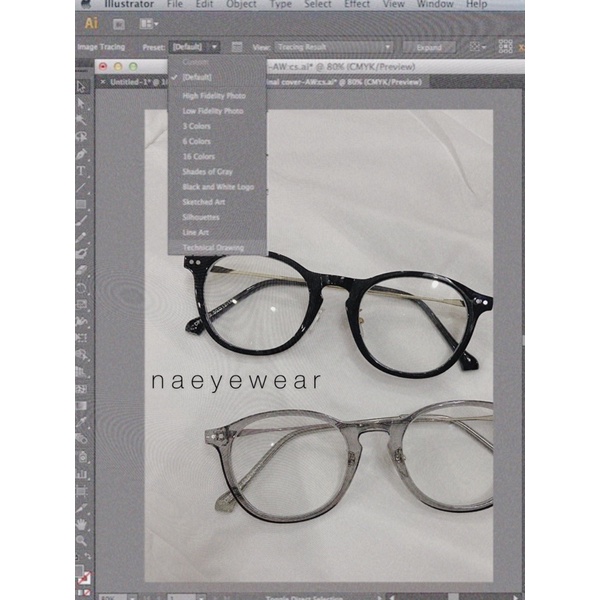Select the Rectangle tool
The width and height of the screenshot is (600, 600).
click(82, 204)
